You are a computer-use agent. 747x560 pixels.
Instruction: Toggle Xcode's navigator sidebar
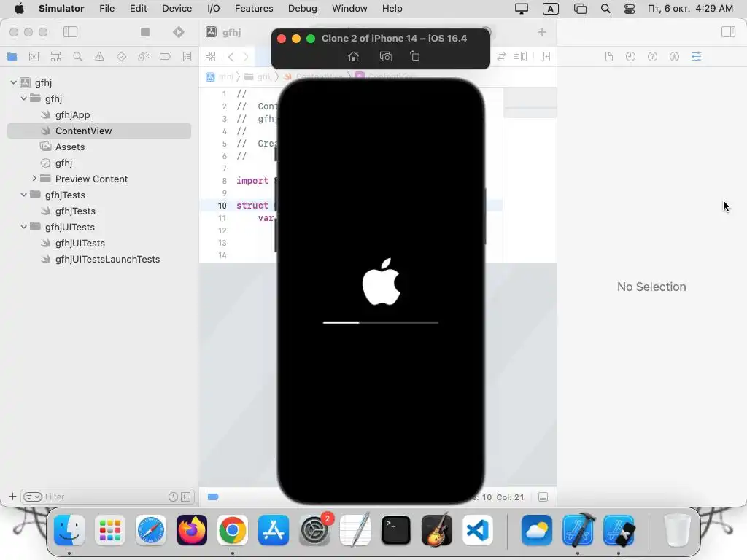[71, 32]
